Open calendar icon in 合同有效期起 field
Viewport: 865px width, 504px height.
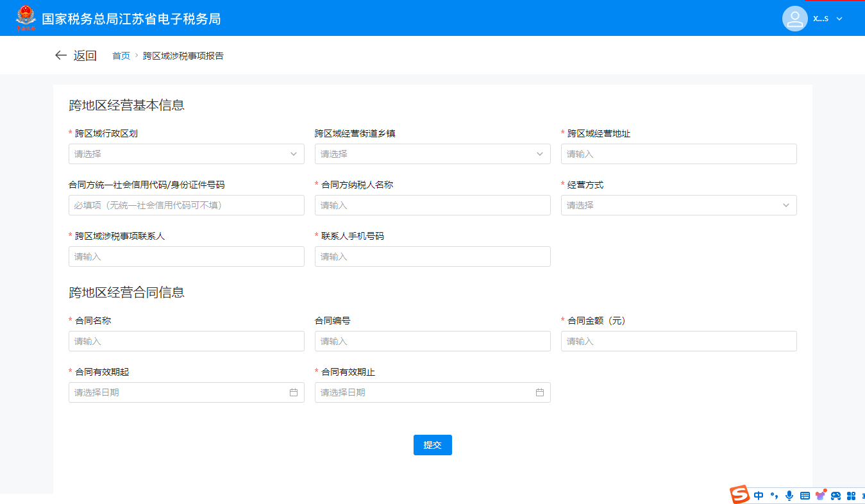pos(294,392)
